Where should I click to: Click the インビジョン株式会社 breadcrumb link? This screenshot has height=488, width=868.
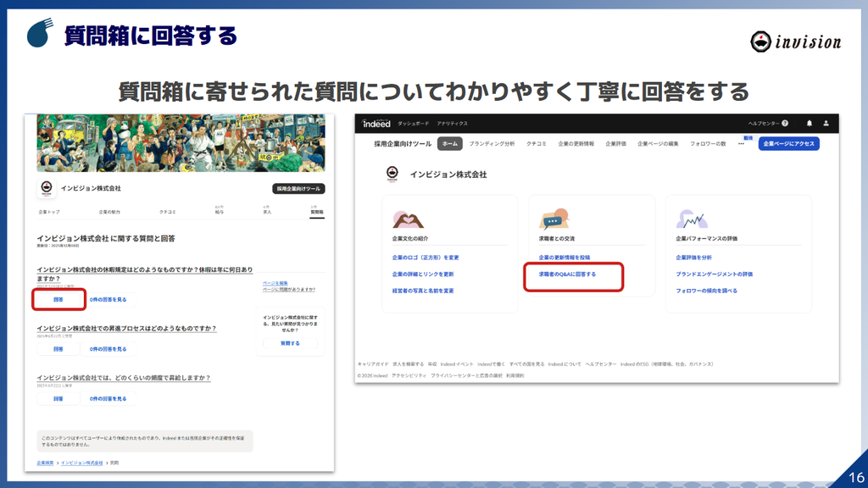click(81, 463)
